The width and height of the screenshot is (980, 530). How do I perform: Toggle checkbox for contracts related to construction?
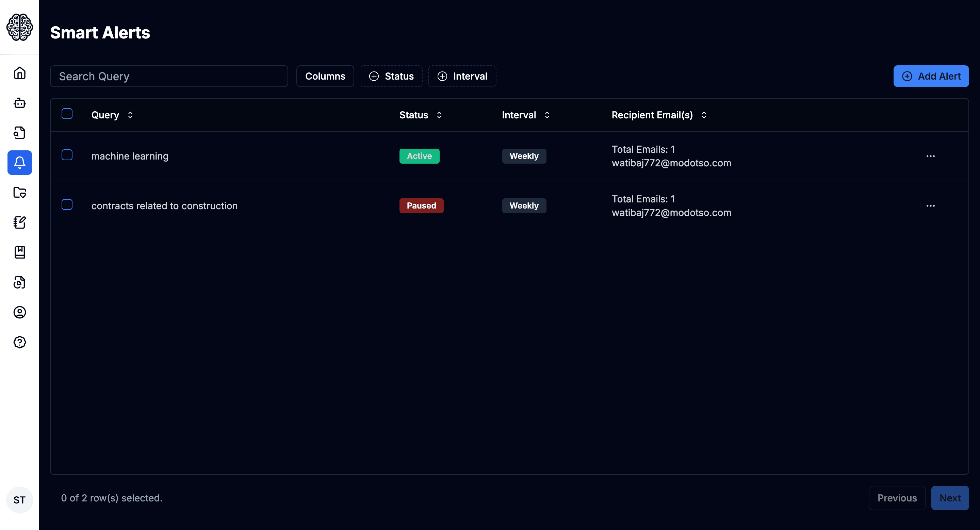pyautogui.click(x=67, y=205)
